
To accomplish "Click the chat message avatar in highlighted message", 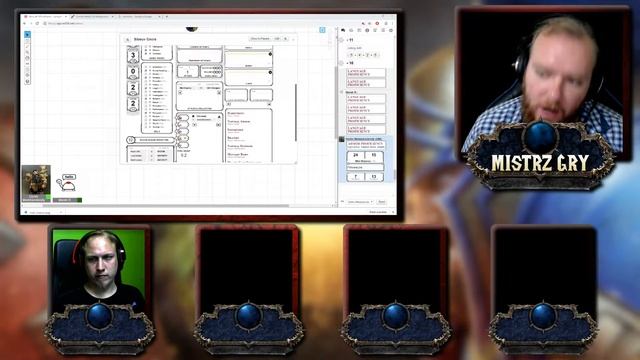I will pos(342,139).
